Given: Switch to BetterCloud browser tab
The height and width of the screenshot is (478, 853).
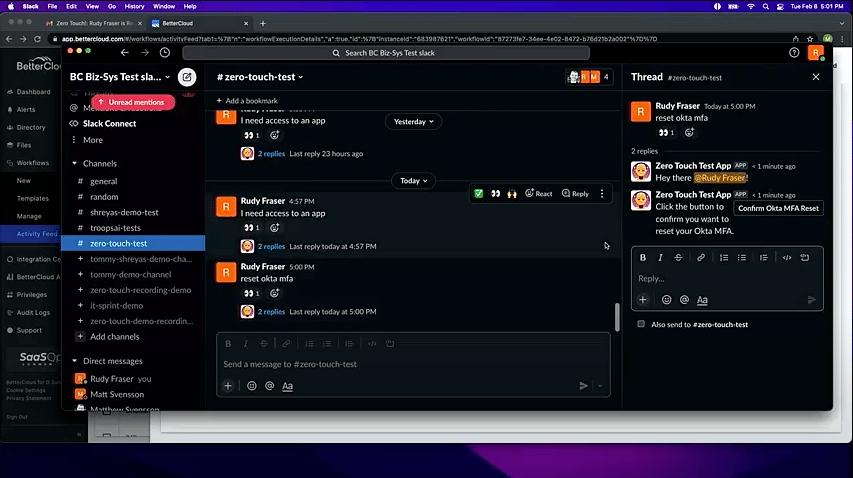Looking at the screenshot, I should (199, 23).
